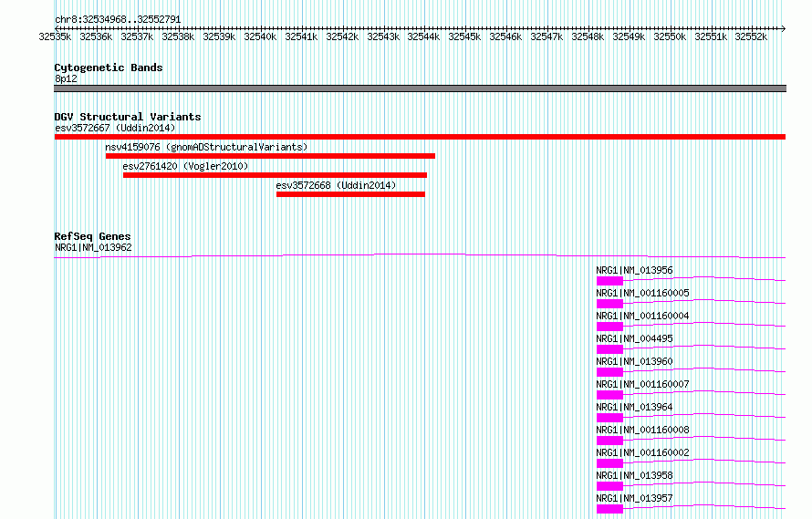Click the 32550k ruler position
Screen dimensions: 812x519
(x=670, y=36)
